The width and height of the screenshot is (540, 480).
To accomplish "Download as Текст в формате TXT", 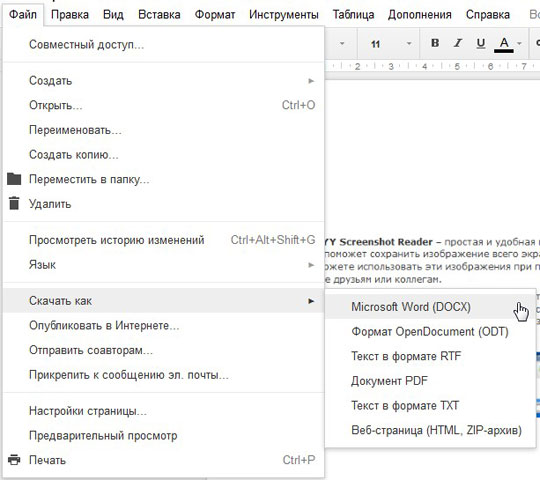I will click(430, 406).
